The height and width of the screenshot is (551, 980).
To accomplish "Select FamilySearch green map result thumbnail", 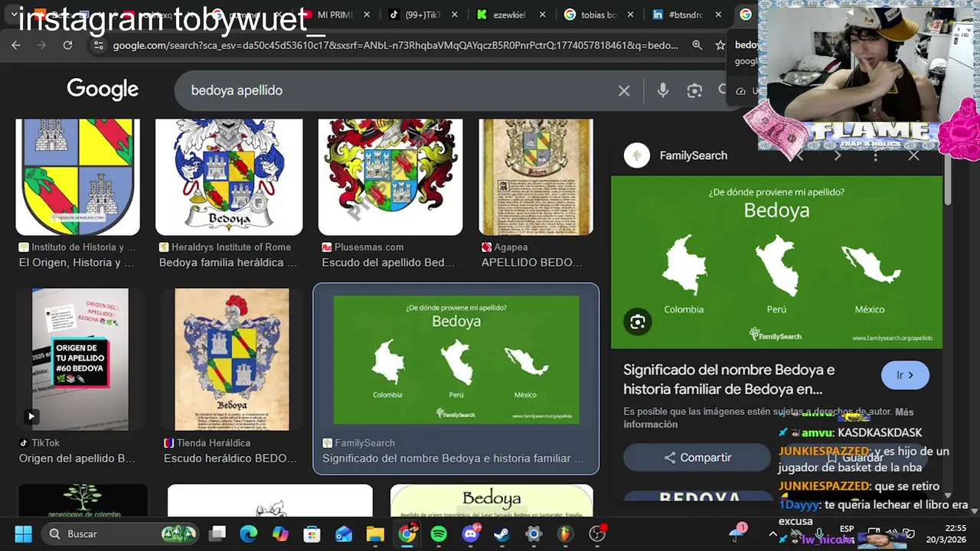I will pyautogui.click(x=456, y=360).
